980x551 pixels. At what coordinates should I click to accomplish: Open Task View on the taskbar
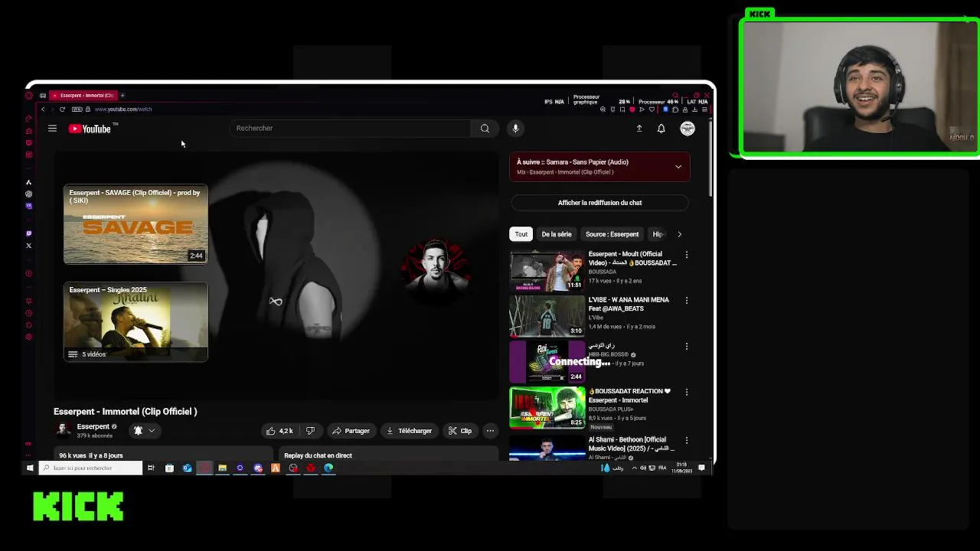pyautogui.click(x=151, y=468)
